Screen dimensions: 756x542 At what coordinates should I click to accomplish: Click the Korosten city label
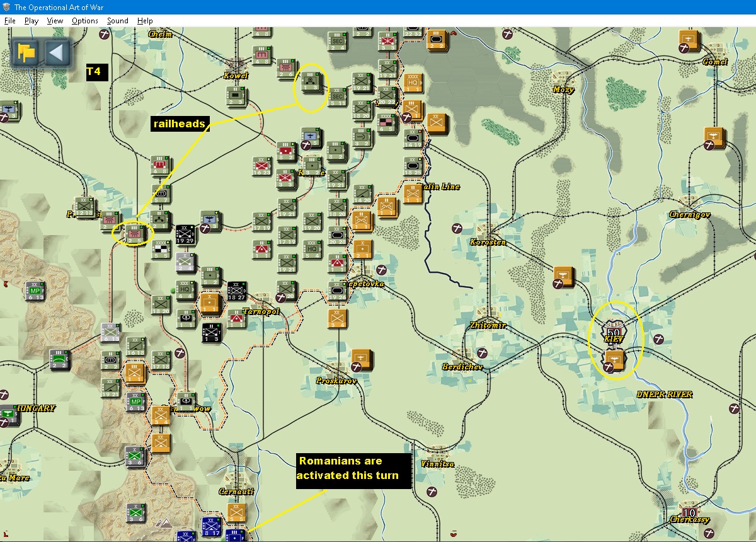point(488,242)
